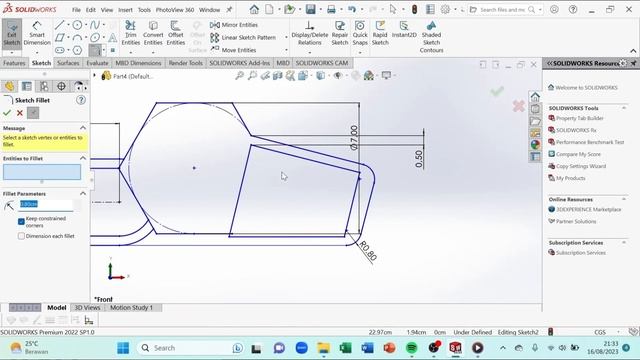Click Move Entities tool
The height and width of the screenshot is (360, 640).
(233, 50)
